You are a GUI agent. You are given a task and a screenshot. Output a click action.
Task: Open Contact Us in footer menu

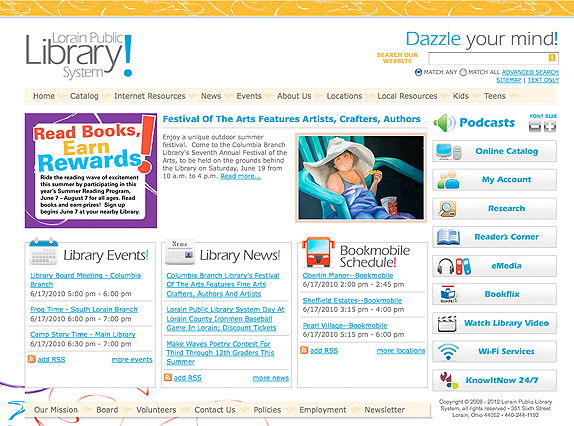coord(215,410)
